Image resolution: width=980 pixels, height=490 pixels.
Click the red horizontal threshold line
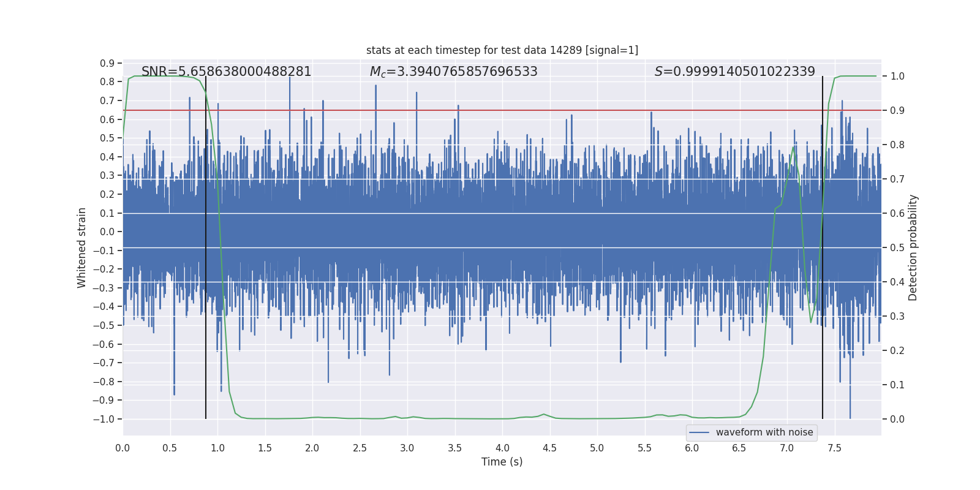(502, 110)
